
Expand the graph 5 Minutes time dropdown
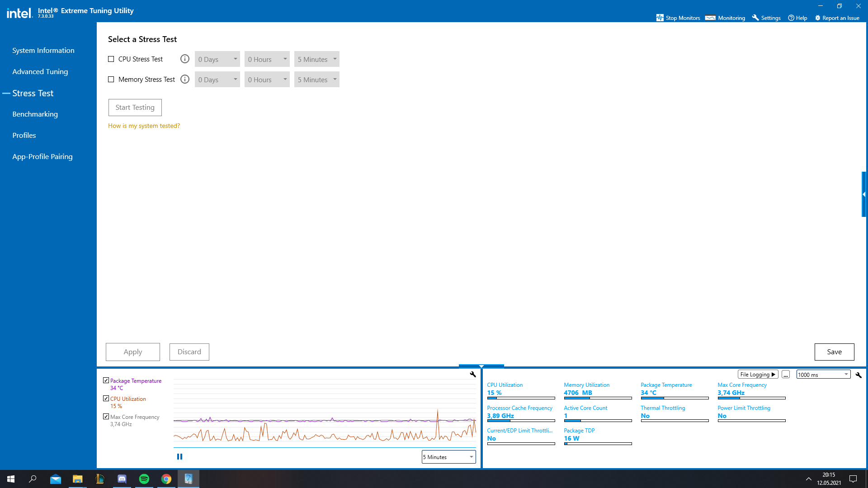click(448, 457)
